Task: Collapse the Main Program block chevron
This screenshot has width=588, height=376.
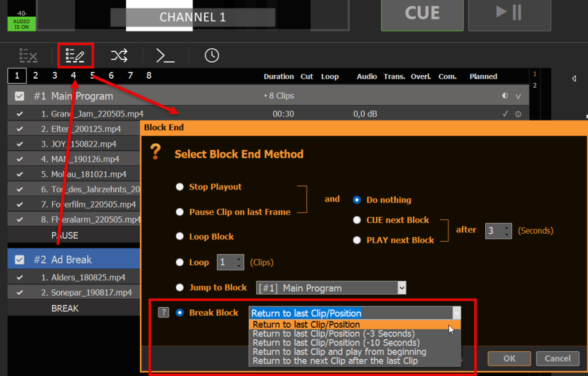Action: click(519, 96)
